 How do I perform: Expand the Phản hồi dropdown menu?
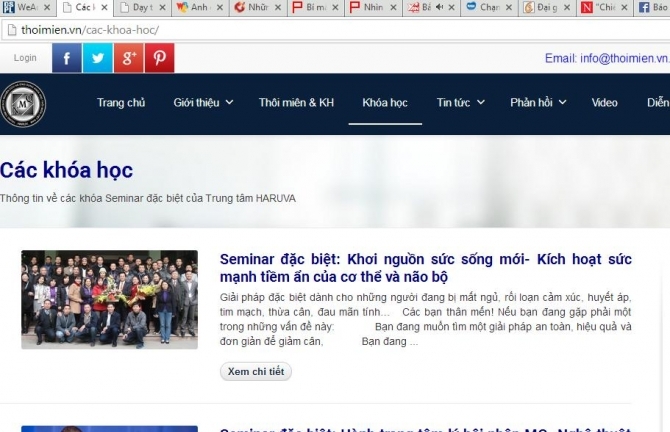tap(539, 102)
